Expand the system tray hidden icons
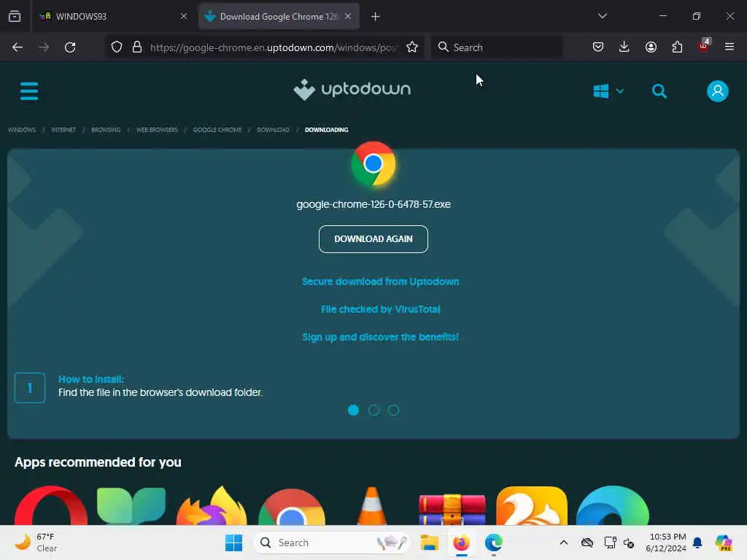Screen dimensions: 747x560 564,542
